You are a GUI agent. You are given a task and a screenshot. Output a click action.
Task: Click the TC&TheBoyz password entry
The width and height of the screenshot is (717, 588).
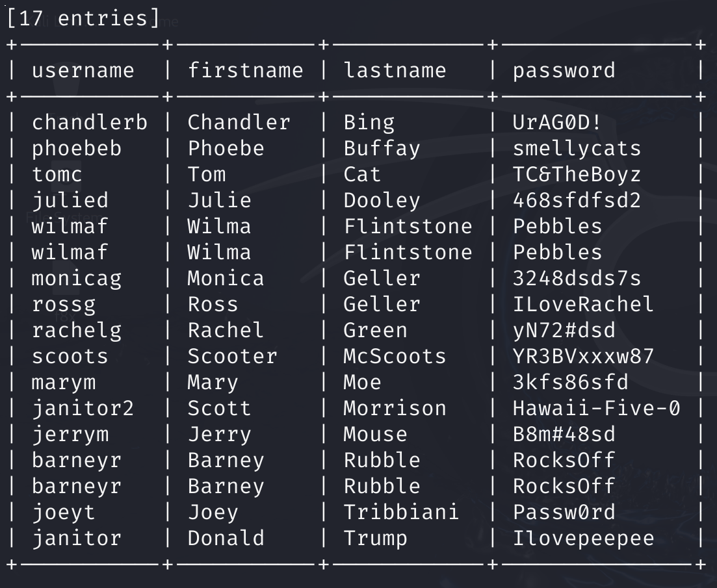tap(577, 175)
